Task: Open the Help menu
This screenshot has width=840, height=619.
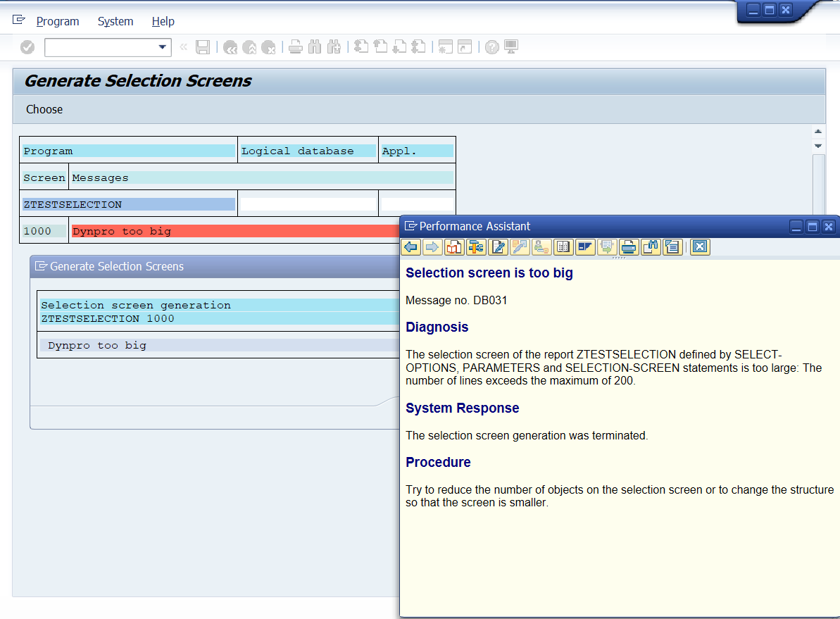Action: coord(163,21)
